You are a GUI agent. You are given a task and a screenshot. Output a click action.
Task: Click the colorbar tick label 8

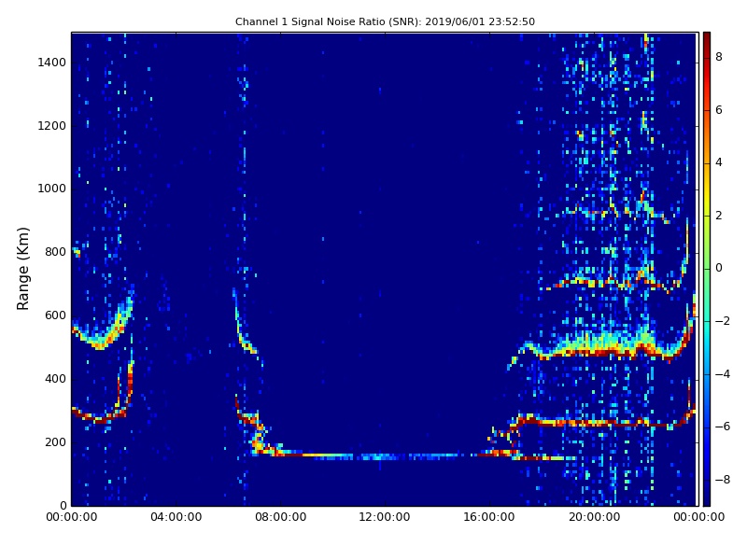(x=719, y=57)
